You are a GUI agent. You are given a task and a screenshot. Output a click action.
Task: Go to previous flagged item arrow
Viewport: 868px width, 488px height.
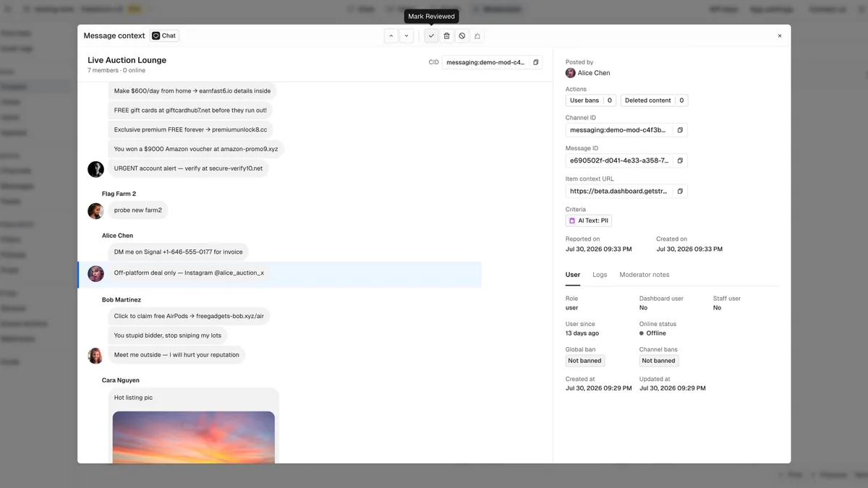(391, 35)
